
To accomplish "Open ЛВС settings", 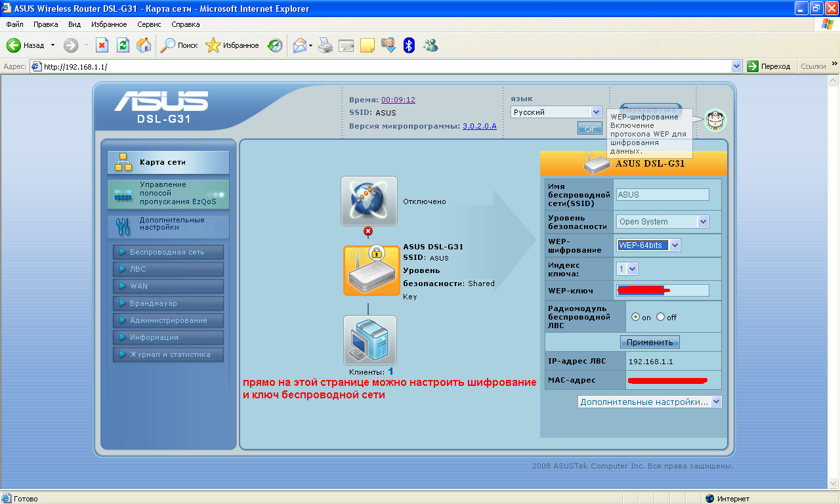I will [x=168, y=269].
